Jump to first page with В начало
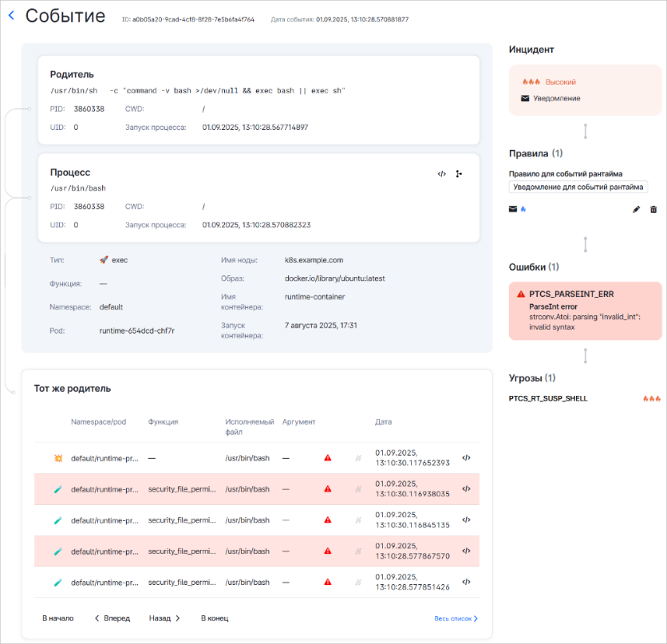This screenshot has height=644, width=667. [x=57, y=618]
